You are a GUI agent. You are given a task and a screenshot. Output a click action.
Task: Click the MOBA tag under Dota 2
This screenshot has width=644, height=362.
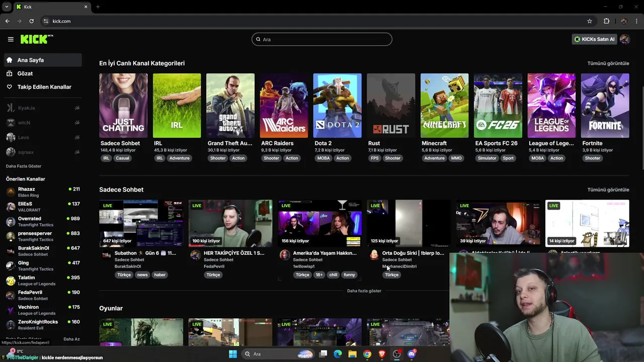coord(324,158)
